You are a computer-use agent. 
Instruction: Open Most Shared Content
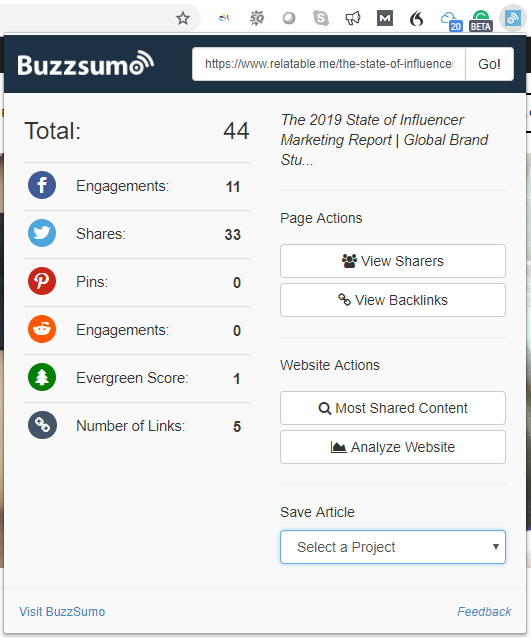[393, 408]
